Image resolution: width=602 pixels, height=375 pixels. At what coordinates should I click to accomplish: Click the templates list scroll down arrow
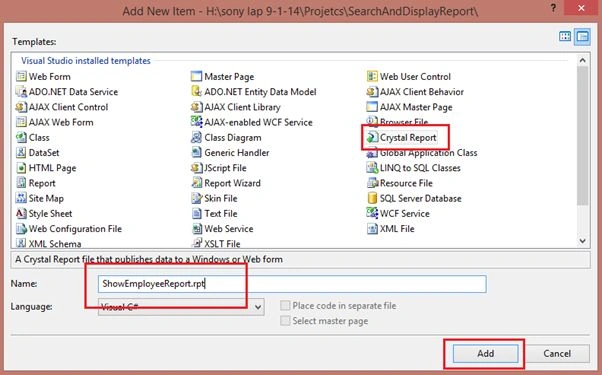[x=582, y=241]
